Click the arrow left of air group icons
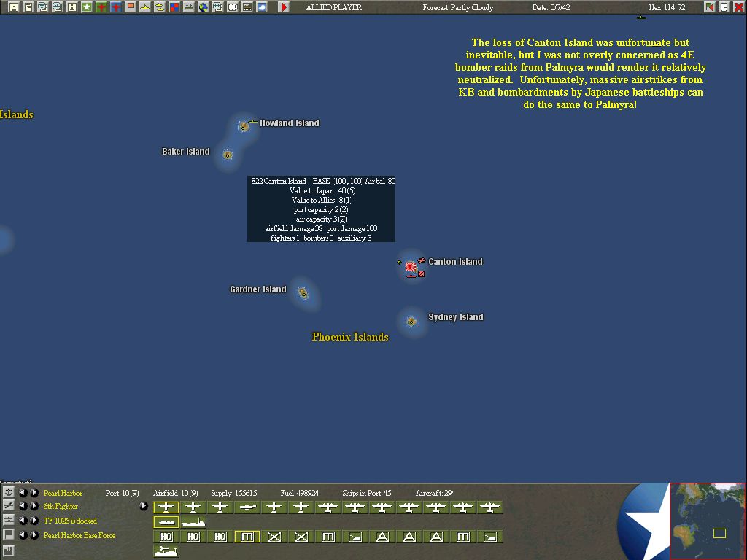 coord(144,506)
